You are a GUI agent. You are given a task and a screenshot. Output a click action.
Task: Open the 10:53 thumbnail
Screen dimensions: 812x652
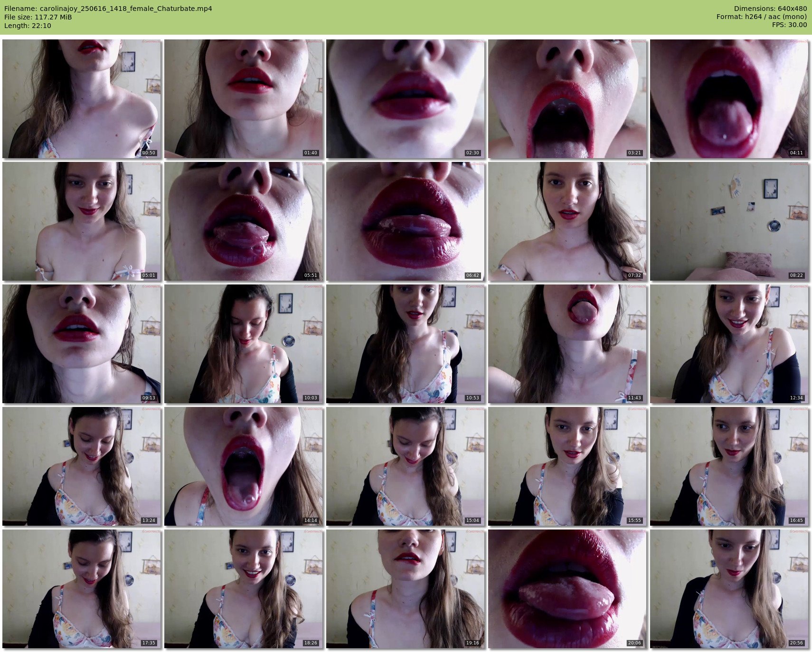click(406, 344)
